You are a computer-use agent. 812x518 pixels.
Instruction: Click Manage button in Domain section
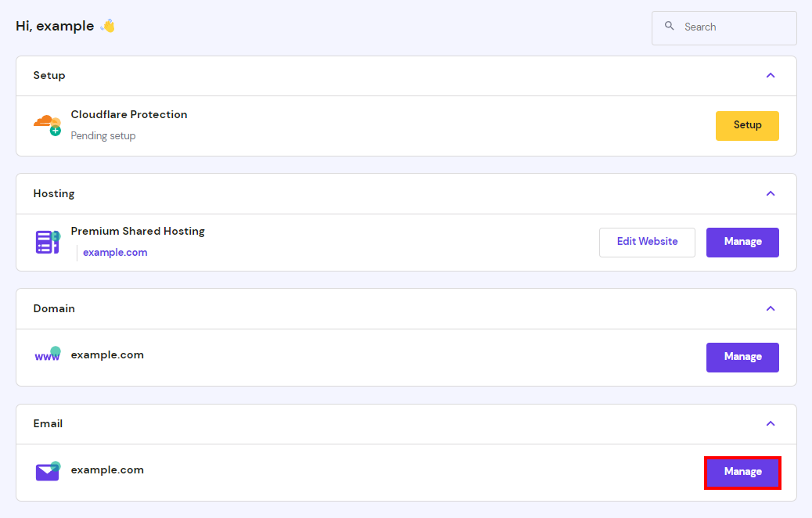tap(742, 358)
